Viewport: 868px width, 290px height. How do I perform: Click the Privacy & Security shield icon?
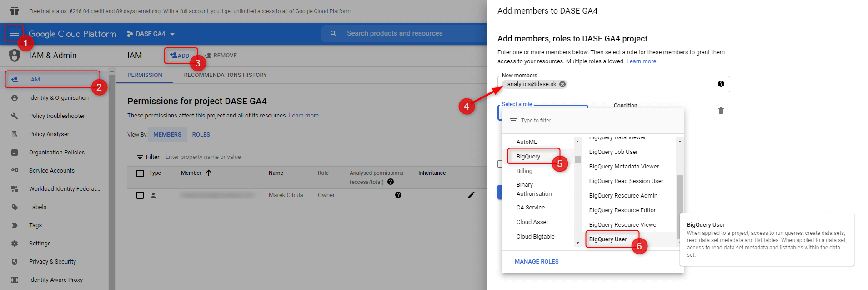click(x=15, y=262)
